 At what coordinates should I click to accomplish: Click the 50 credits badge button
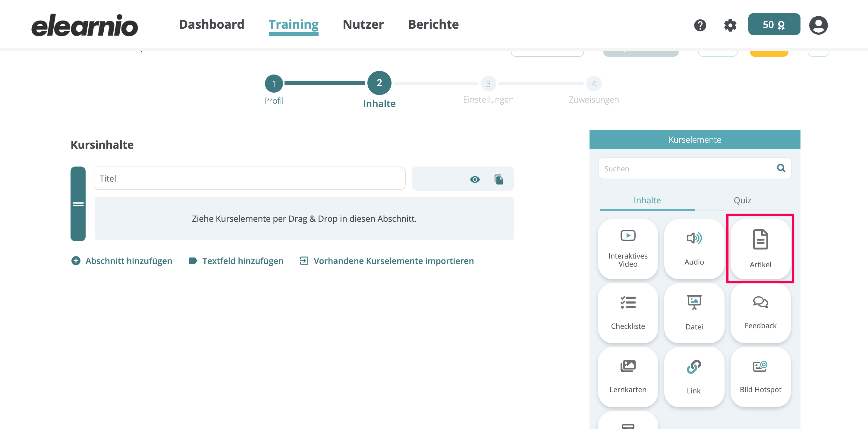click(774, 24)
